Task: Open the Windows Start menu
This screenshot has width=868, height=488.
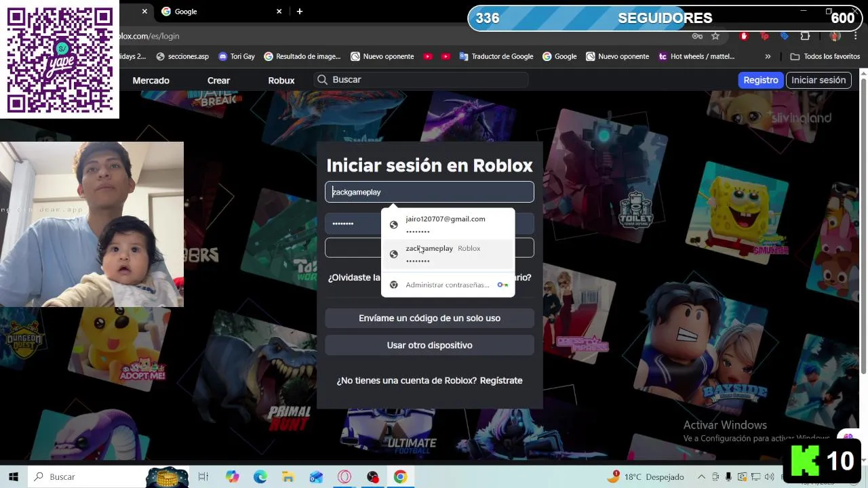Action: tap(14, 476)
